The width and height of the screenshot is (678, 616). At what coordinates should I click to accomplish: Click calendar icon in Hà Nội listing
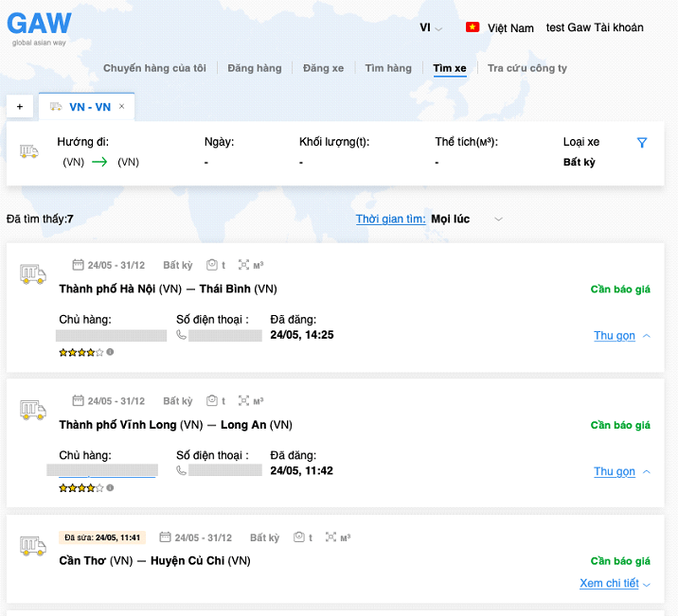coord(79,265)
